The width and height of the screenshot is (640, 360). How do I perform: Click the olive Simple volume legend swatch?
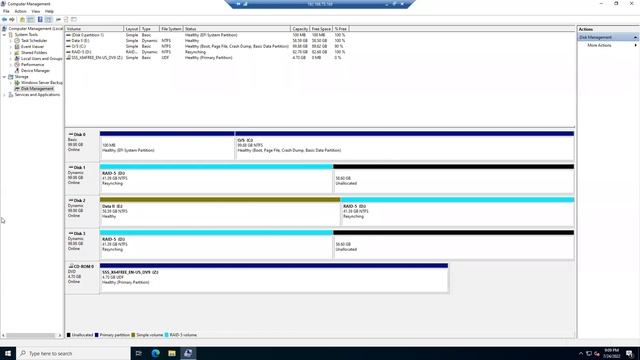(x=133, y=335)
